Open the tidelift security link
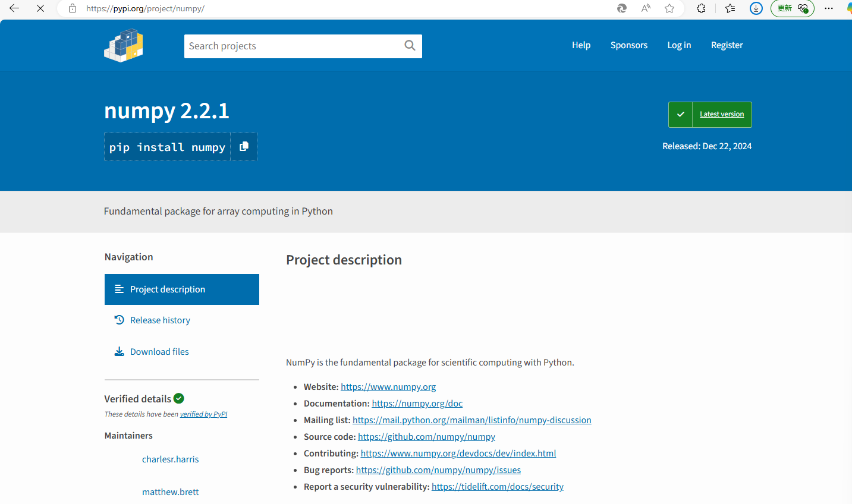 498,487
